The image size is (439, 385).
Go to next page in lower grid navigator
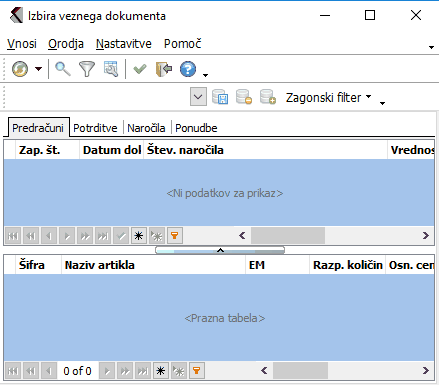[125, 371]
